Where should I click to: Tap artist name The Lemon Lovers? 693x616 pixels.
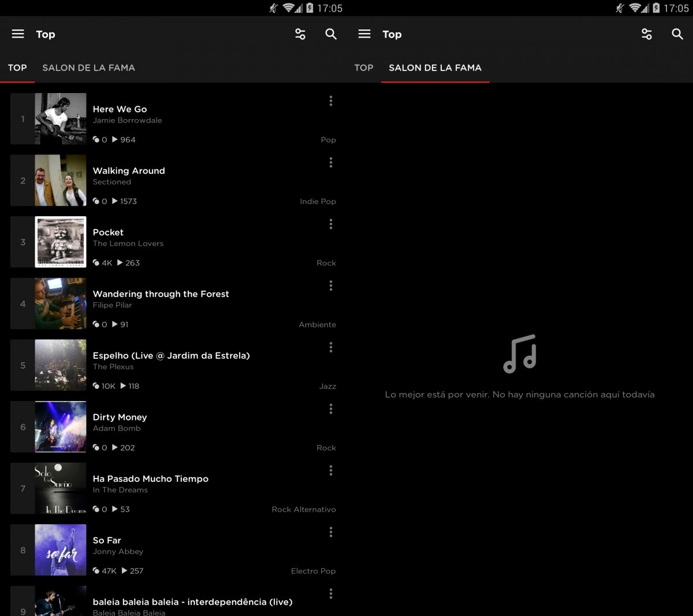[128, 243]
